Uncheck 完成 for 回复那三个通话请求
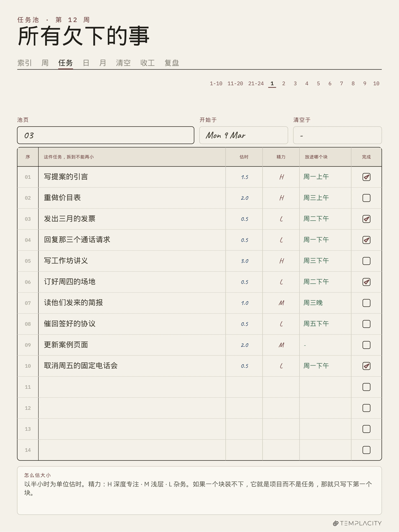 366,240
